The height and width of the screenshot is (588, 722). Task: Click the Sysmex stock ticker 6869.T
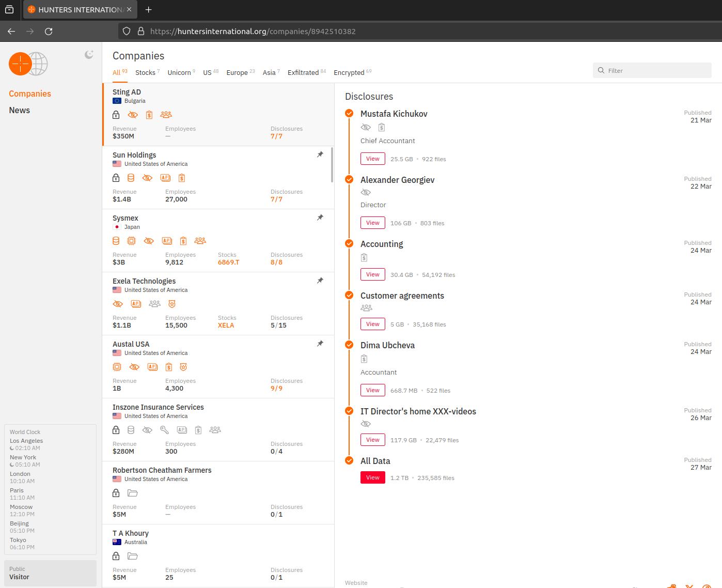tap(229, 262)
